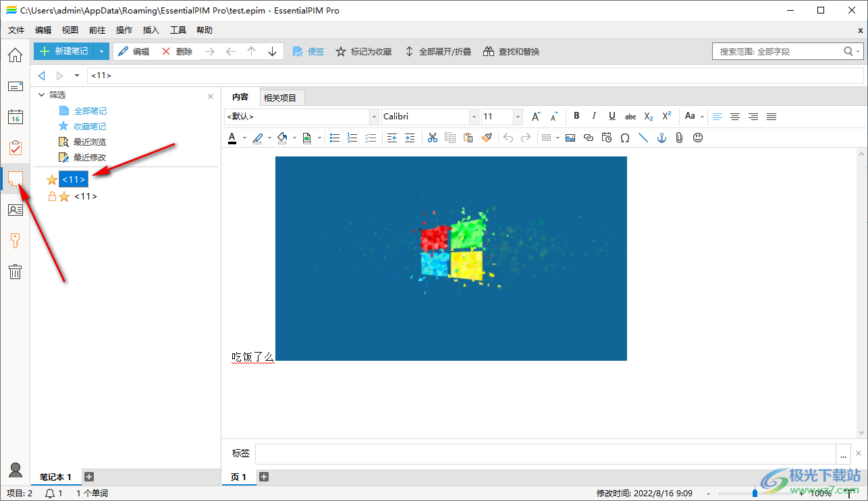Image resolution: width=868 pixels, height=501 pixels.
Task: Open the navigation history dropdown arrow
Action: point(77,76)
